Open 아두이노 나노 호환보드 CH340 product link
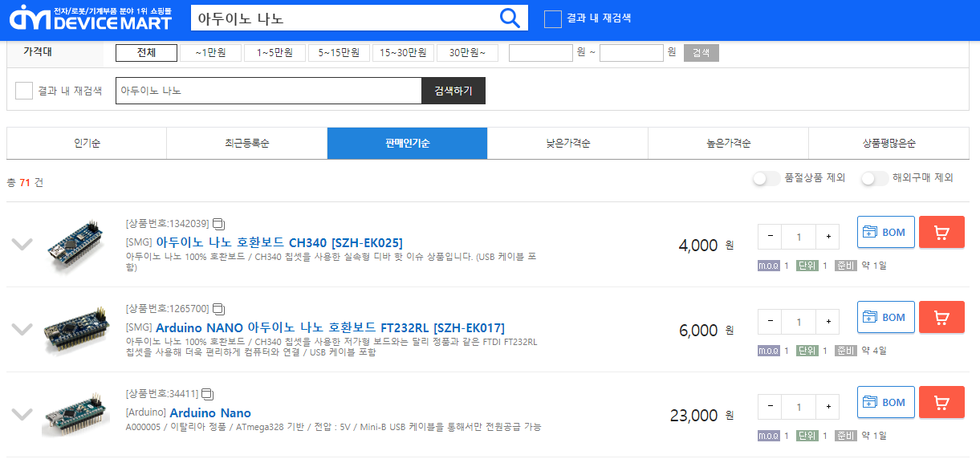 pyautogui.click(x=279, y=242)
